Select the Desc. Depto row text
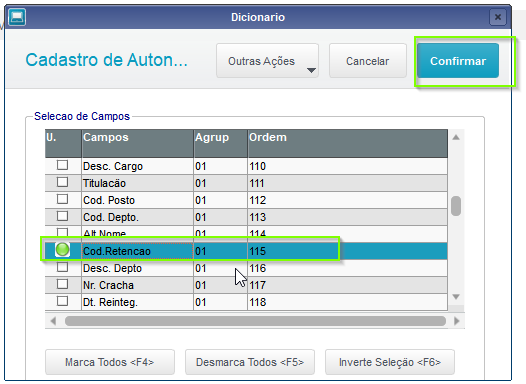Image resolution: width=526 pixels, height=384 pixels. [x=112, y=268]
